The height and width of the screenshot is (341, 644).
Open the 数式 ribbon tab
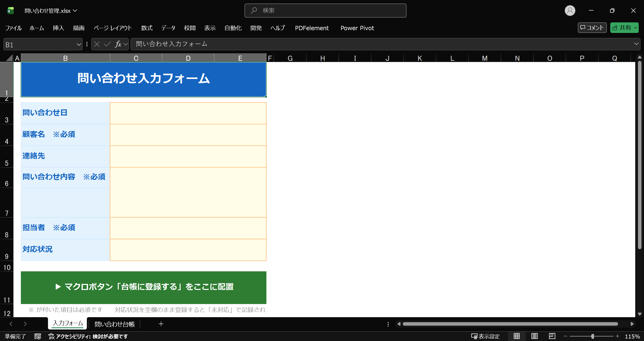click(147, 28)
